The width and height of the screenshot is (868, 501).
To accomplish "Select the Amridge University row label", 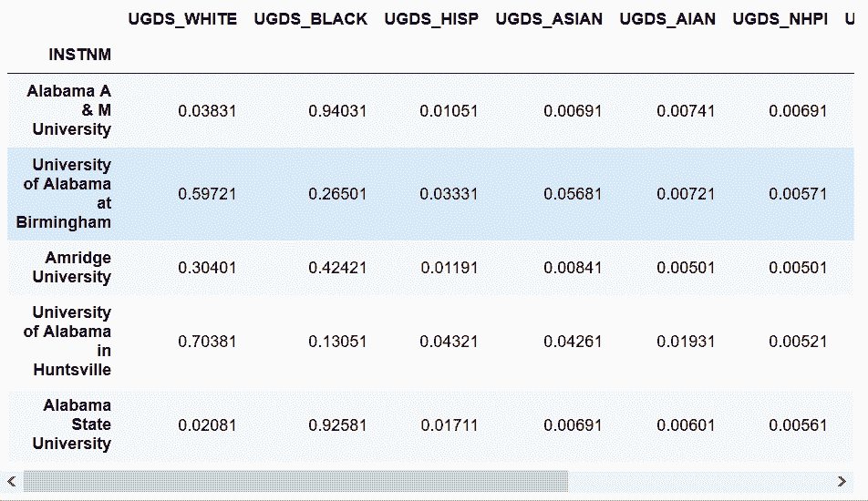I will pyautogui.click(x=72, y=267).
